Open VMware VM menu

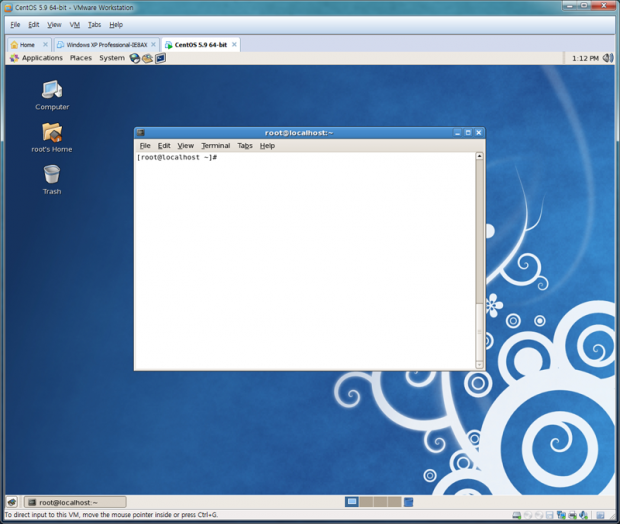click(x=74, y=24)
